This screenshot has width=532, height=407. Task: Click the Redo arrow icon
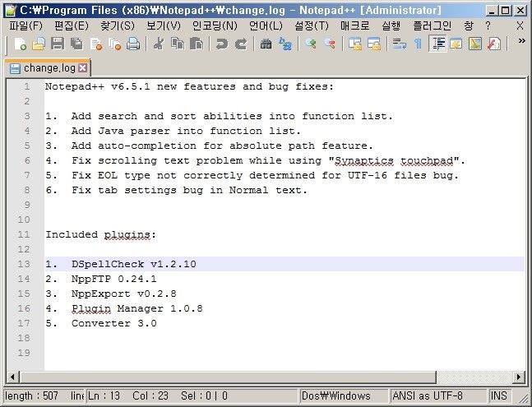click(x=241, y=44)
